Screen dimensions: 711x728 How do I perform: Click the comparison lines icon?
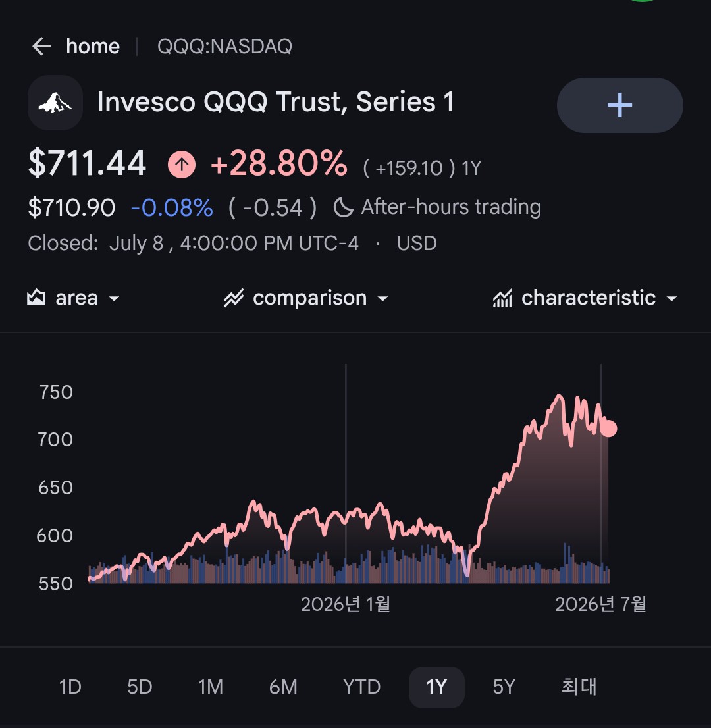point(234,298)
